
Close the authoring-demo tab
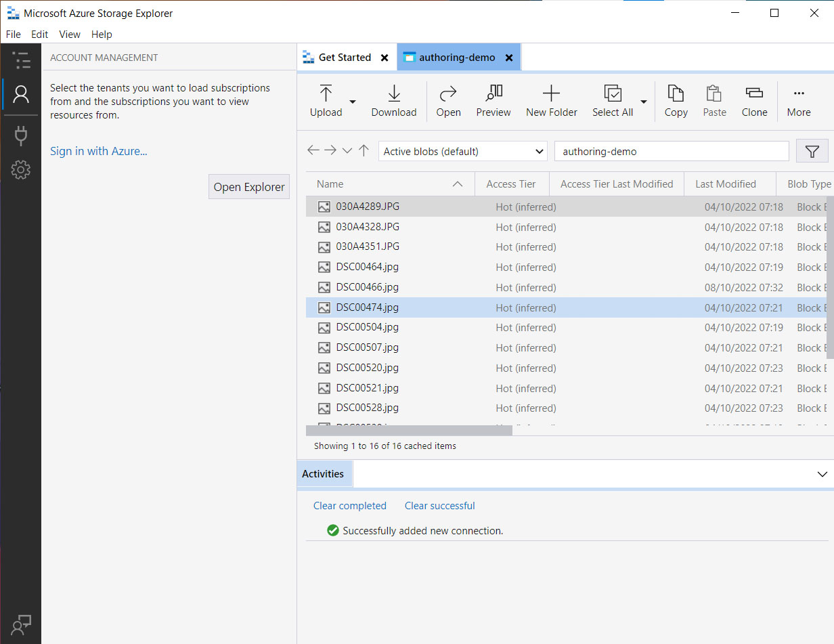[509, 58]
